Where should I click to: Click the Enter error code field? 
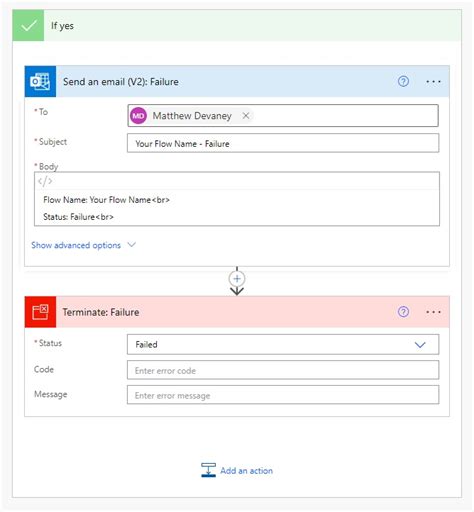283,370
